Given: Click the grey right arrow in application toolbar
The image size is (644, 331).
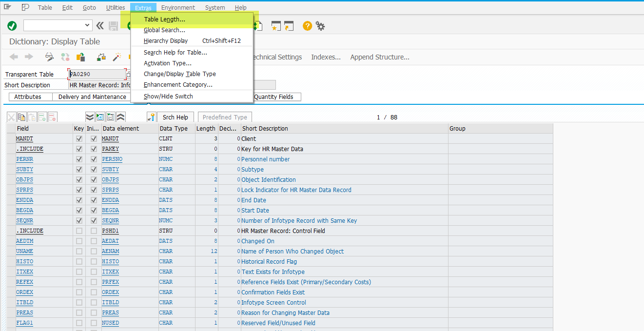Looking at the screenshot, I should pyautogui.click(x=29, y=57).
